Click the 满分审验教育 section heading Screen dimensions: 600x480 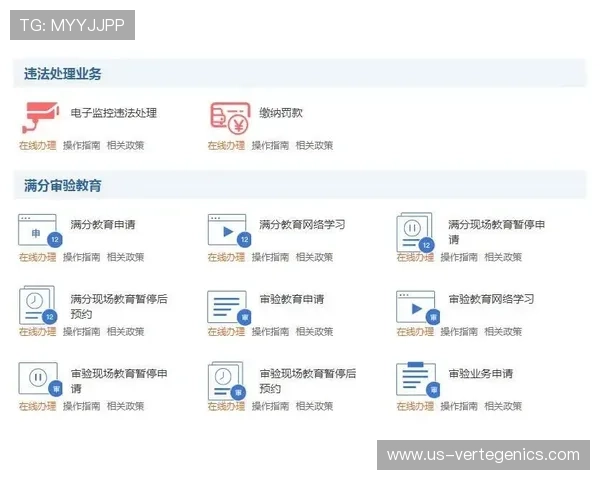click(x=63, y=186)
